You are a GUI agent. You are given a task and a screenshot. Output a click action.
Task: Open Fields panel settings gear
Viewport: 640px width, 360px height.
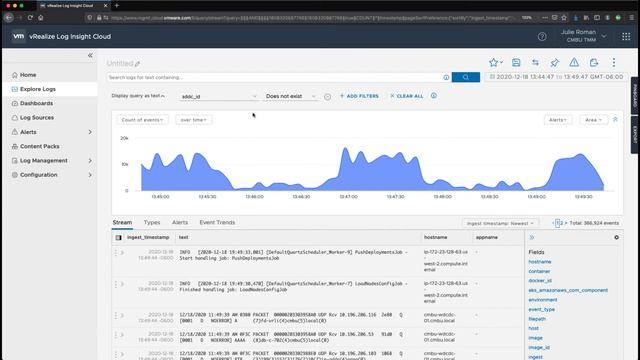[x=616, y=238]
